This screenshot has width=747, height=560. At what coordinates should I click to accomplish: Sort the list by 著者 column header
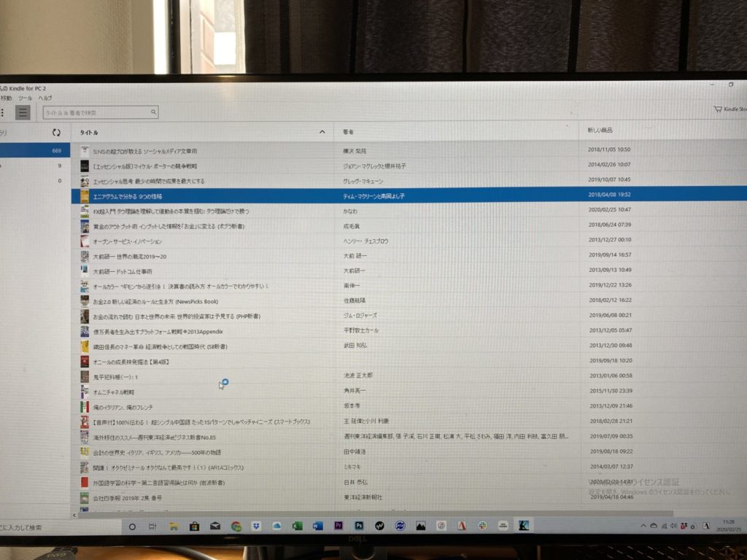click(x=348, y=132)
